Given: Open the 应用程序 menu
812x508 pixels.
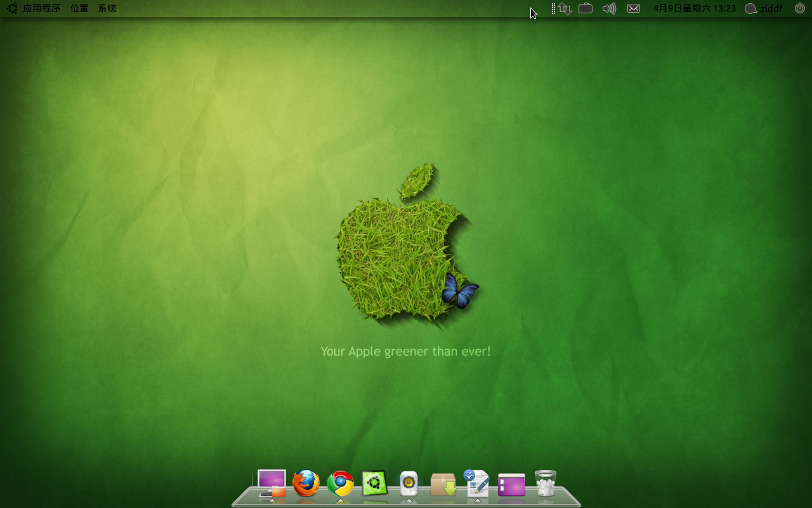Looking at the screenshot, I should [42, 8].
